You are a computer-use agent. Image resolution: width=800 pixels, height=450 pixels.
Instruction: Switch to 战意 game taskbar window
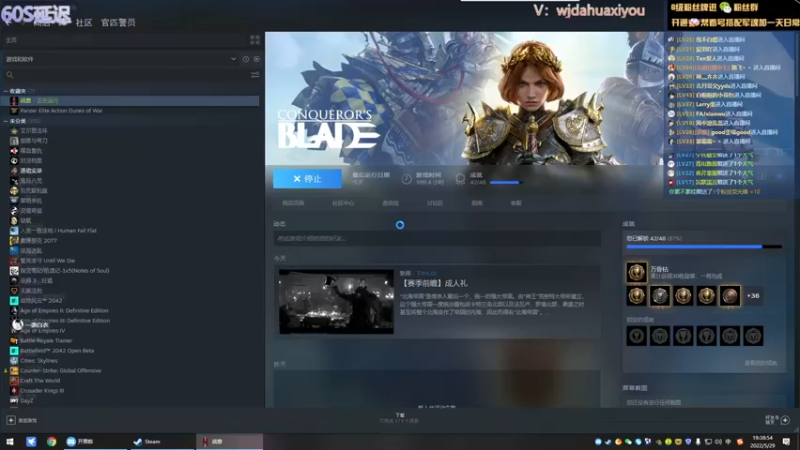(230, 442)
